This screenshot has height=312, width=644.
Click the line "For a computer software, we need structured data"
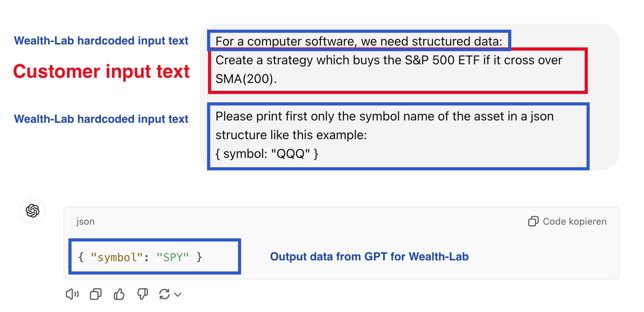click(359, 41)
